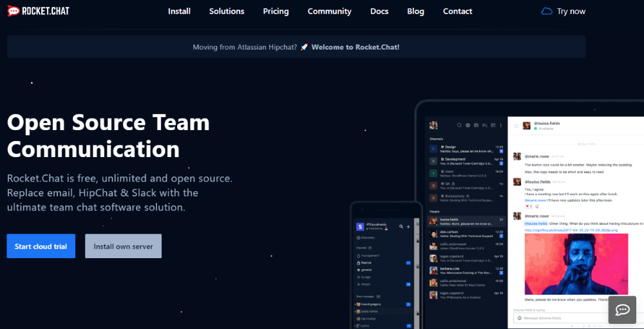Open the Install menu item
Image resolution: width=644 pixels, height=329 pixels.
[179, 12]
